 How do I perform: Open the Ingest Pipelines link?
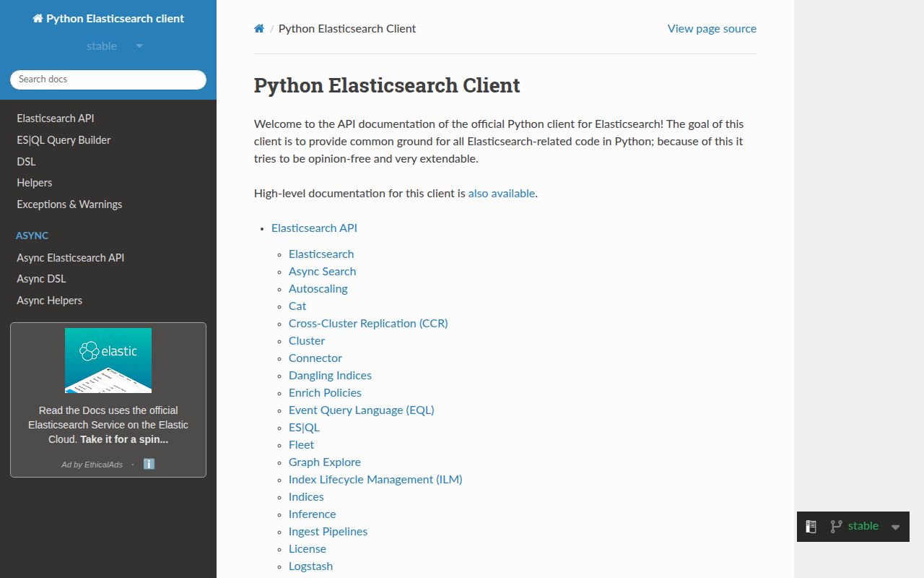point(328,532)
